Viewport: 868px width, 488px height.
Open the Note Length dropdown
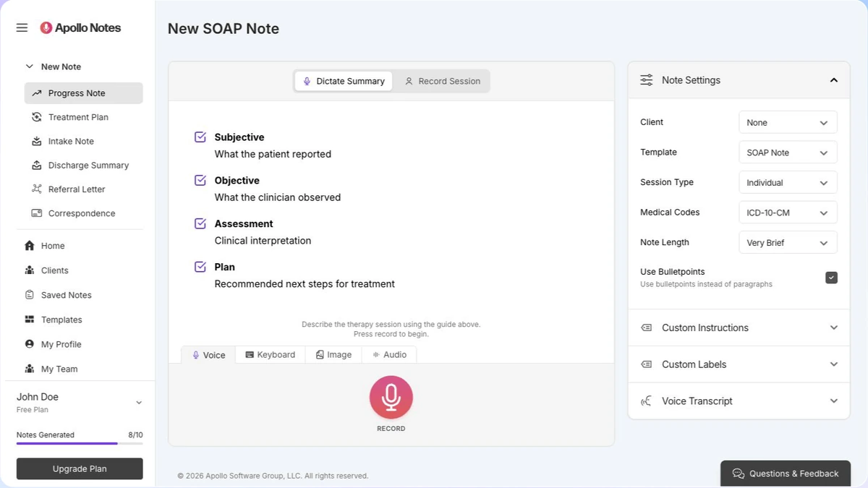788,243
